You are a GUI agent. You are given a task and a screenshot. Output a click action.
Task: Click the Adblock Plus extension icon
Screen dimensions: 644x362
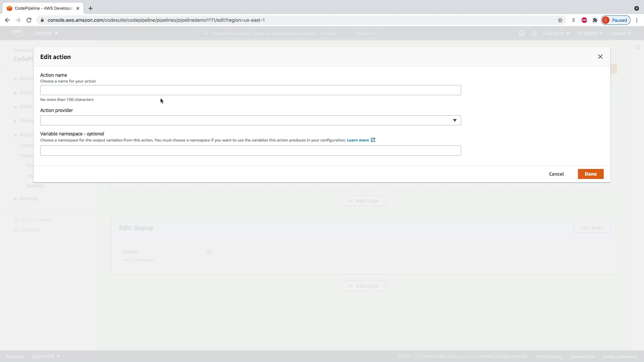(584, 20)
